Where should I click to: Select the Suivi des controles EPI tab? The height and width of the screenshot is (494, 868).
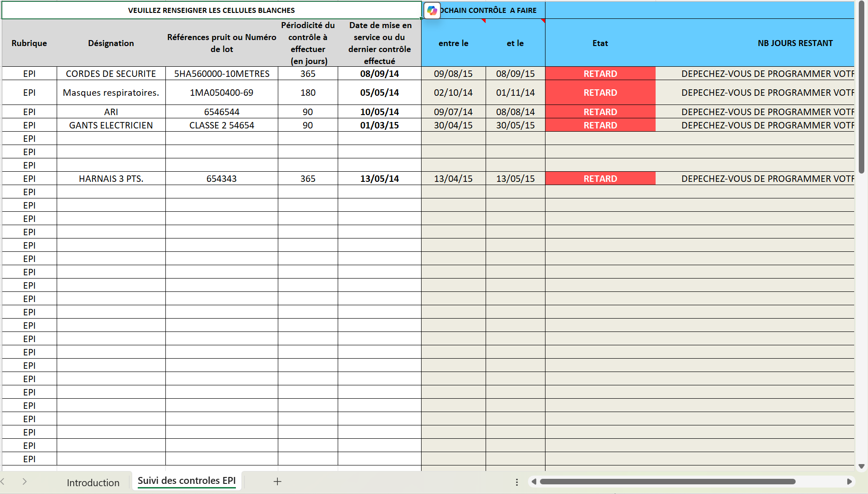pyautogui.click(x=187, y=481)
